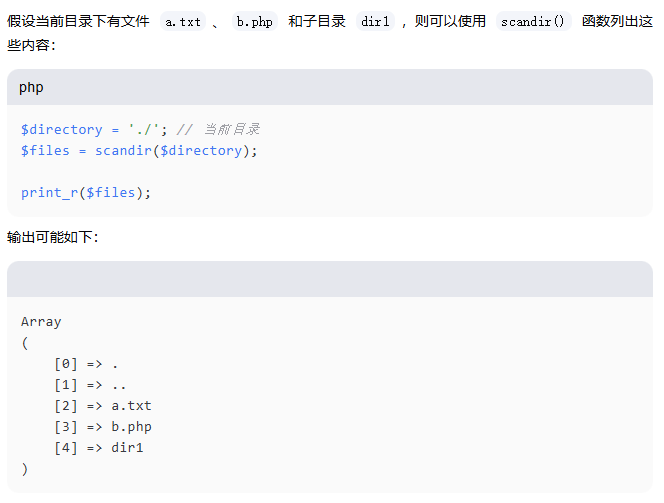This screenshot has width=664, height=503.
Task: Click the inline "scandir()" code tag in the paragraph
Action: [533, 22]
